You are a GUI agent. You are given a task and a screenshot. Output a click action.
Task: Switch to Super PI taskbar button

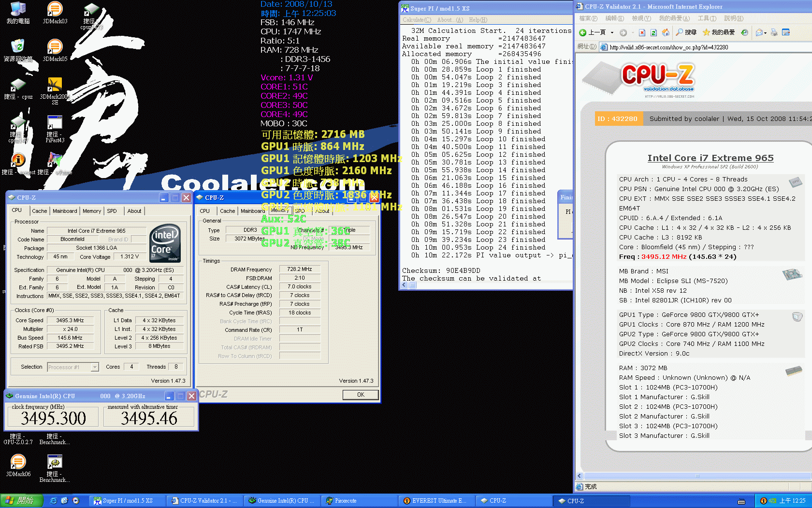127,501
